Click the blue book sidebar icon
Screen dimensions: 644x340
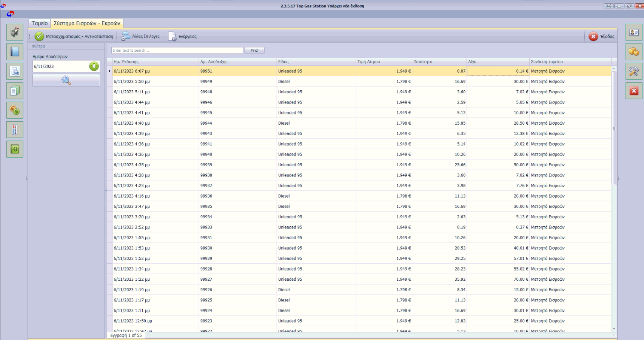(x=15, y=52)
